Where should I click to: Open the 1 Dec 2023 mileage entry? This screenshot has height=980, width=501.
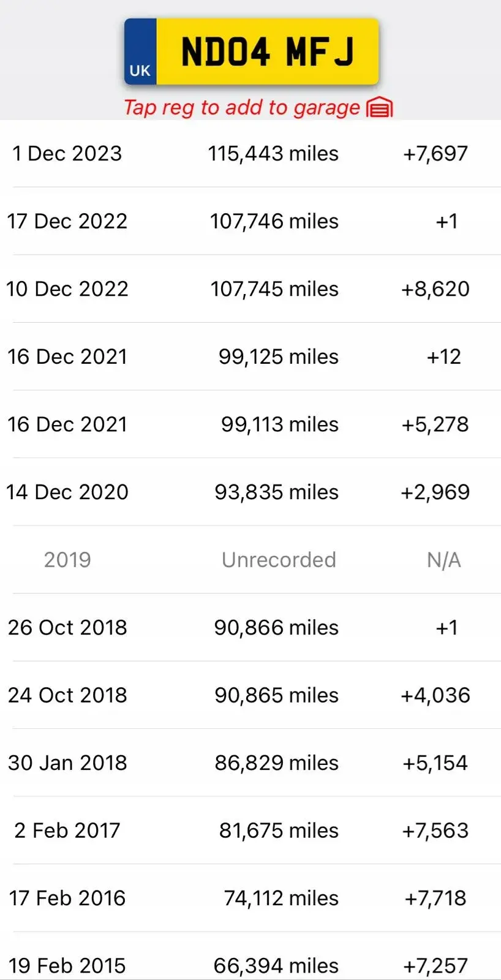pyautogui.click(x=250, y=153)
